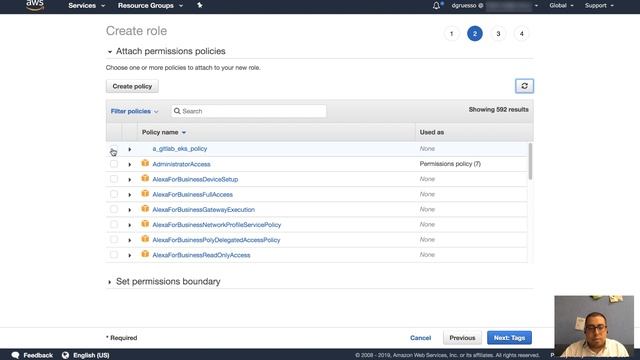Open the AlexaForBusinessDeviceSetup policy link
Image resolution: width=640 pixels, height=360 pixels.
point(195,179)
